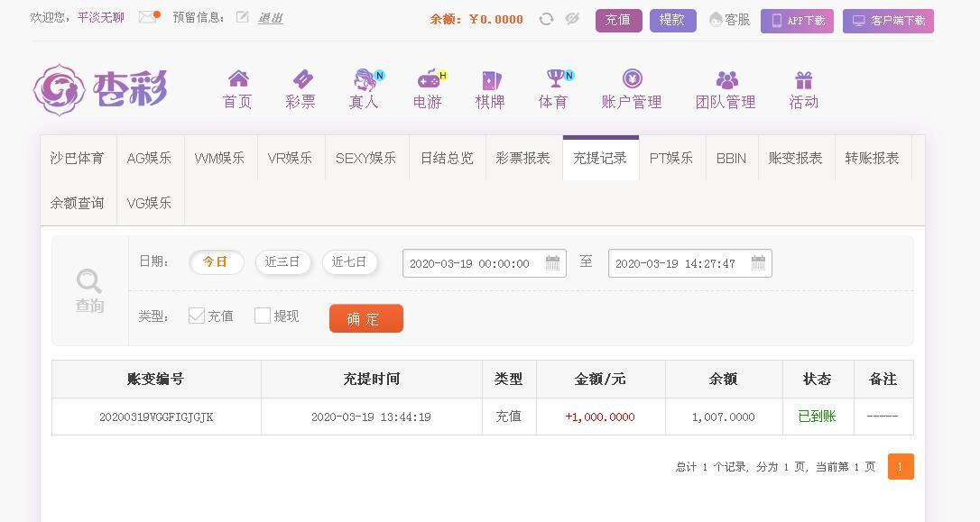Go to 首页 home icon
980x522 pixels.
238,78
